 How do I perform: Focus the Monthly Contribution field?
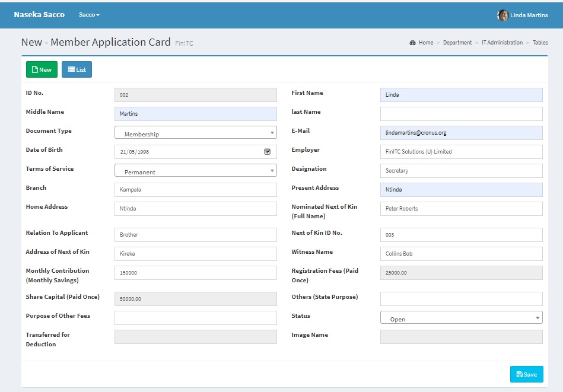pos(195,273)
